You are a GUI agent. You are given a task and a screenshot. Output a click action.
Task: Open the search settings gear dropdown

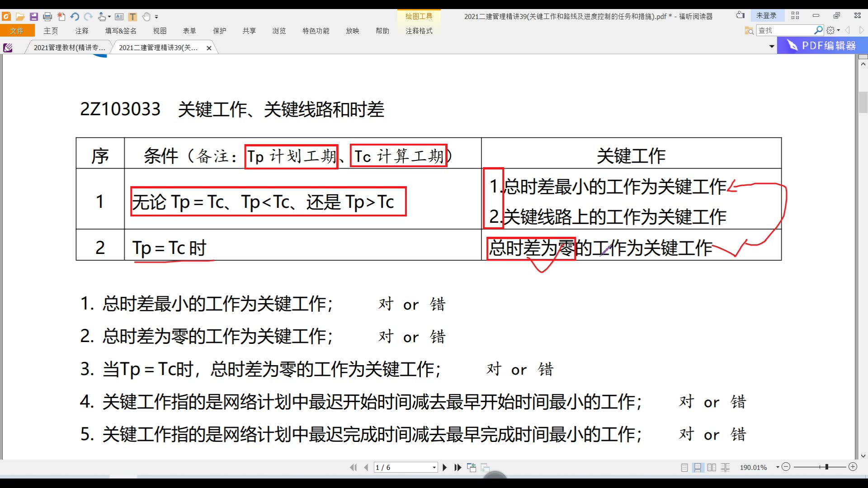[833, 30]
